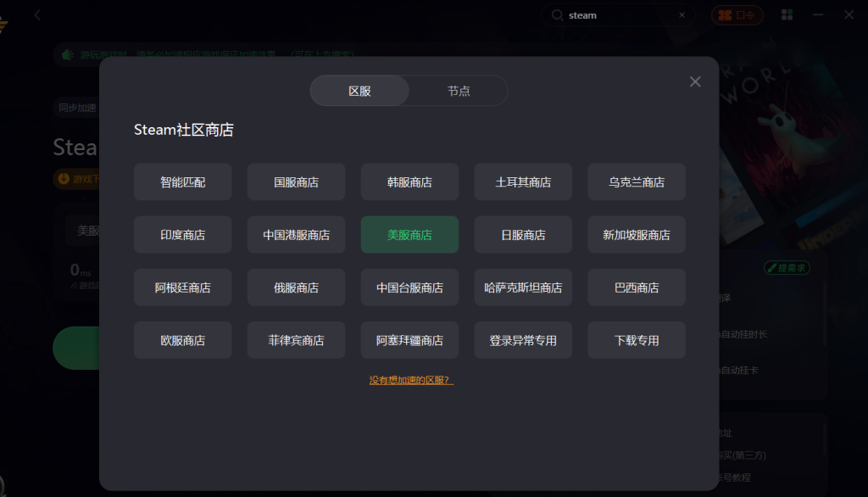Open the 口令 code button
868x497 pixels.
(737, 15)
